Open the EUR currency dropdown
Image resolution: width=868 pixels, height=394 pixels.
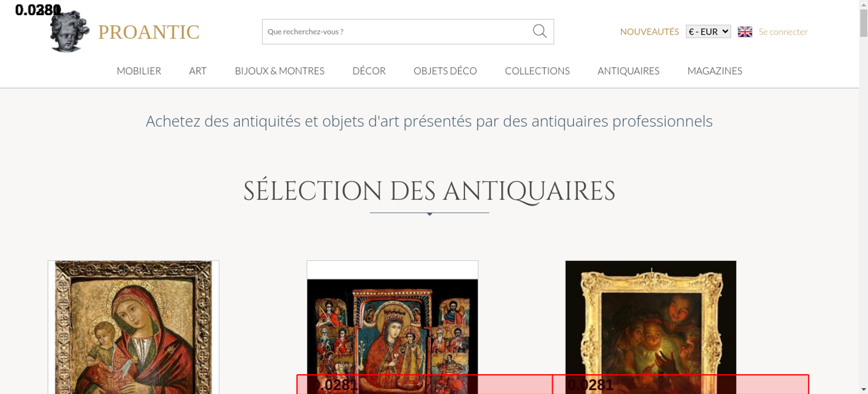pyautogui.click(x=708, y=32)
